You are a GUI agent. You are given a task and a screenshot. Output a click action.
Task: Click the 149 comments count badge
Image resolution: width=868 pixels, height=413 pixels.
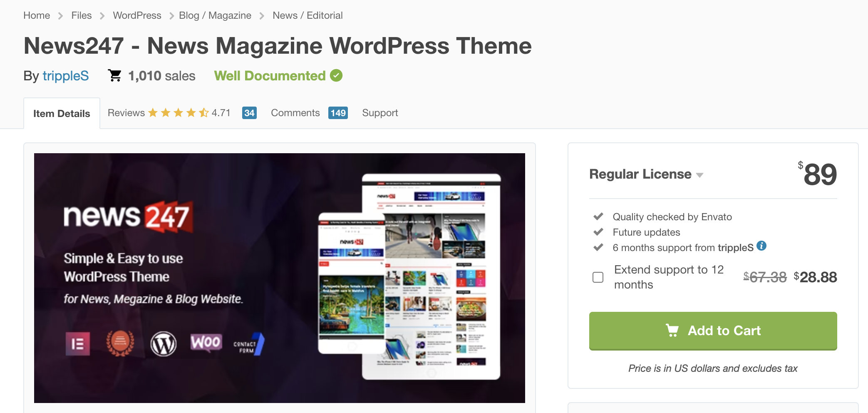(338, 113)
